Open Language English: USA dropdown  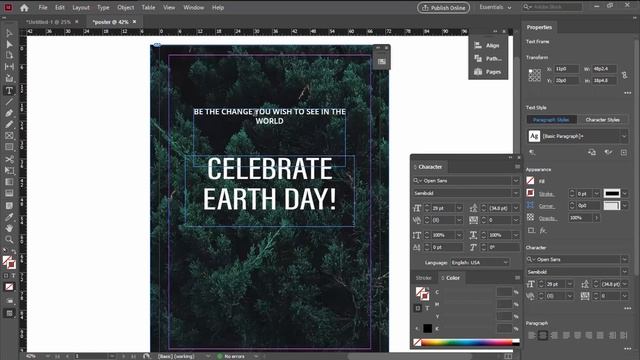tap(480, 262)
